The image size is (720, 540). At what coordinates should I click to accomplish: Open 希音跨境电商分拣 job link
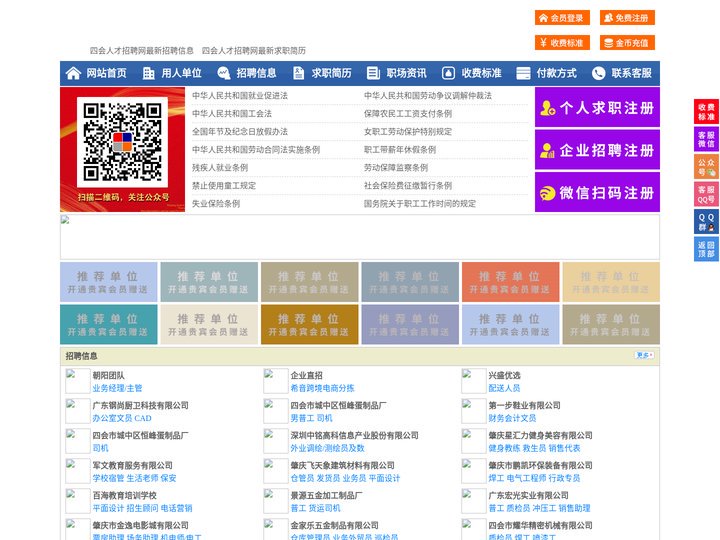[x=322, y=388]
